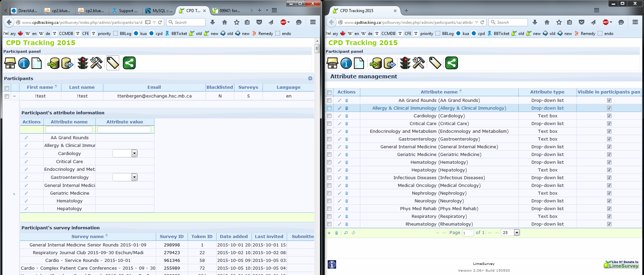Viewport: 644px width, 275px height.
Task: Tick the row checkbox for Critical Care attribute
Action: click(x=329, y=124)
